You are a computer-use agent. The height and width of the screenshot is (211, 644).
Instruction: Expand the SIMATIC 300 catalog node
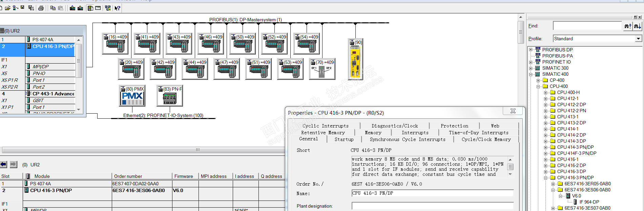click(x=531, y=68)
